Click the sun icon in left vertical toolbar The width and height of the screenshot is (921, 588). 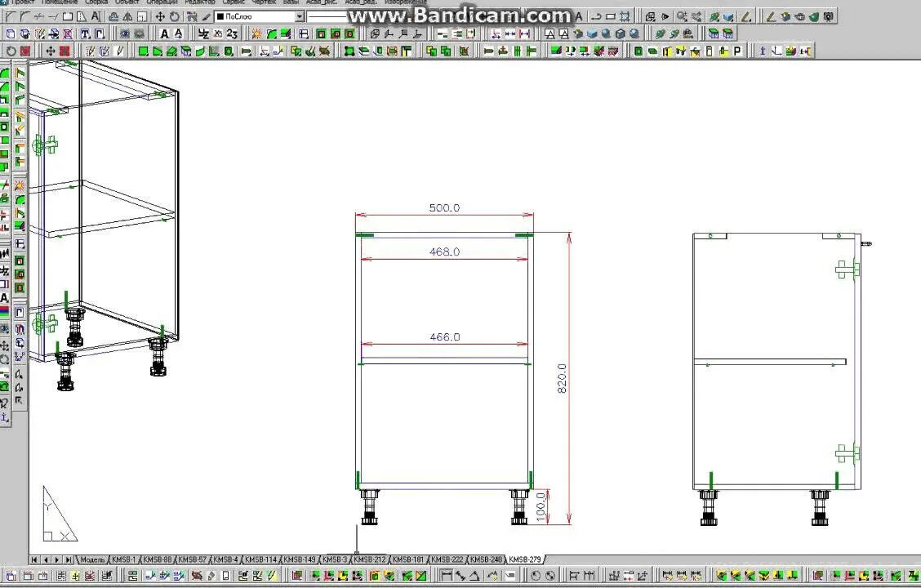(20, 185)
